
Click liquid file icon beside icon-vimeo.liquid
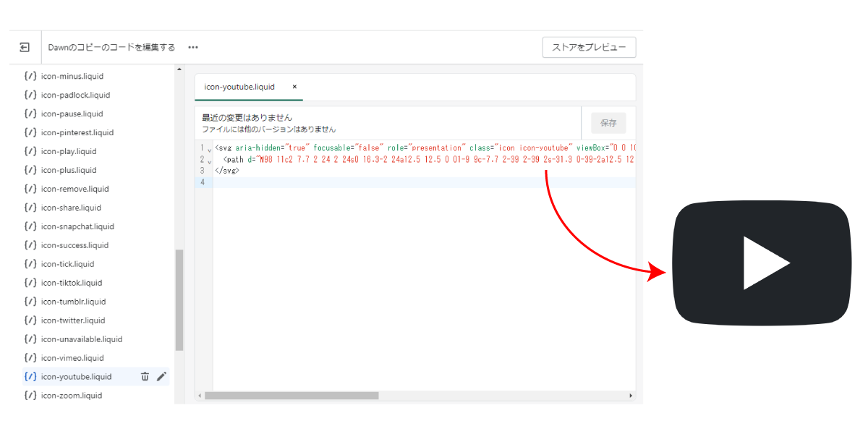pyautogui.click(x=30, y=358)
